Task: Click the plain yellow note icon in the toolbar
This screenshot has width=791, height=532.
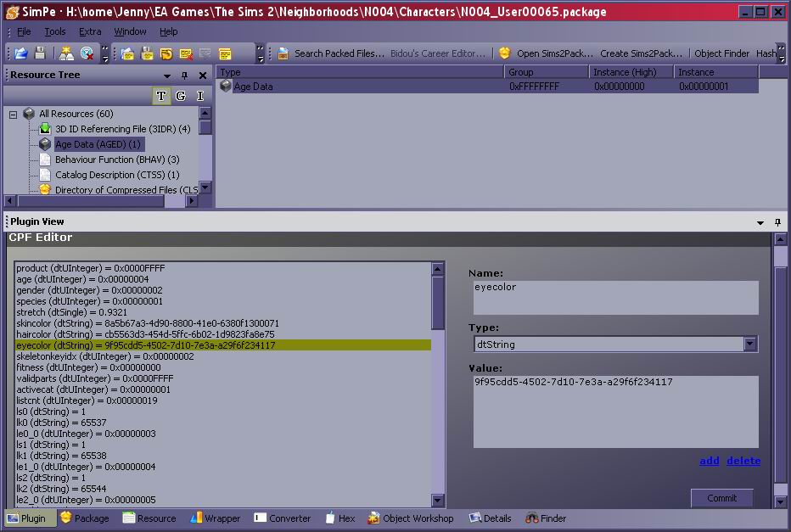Action: pos(225,53)
